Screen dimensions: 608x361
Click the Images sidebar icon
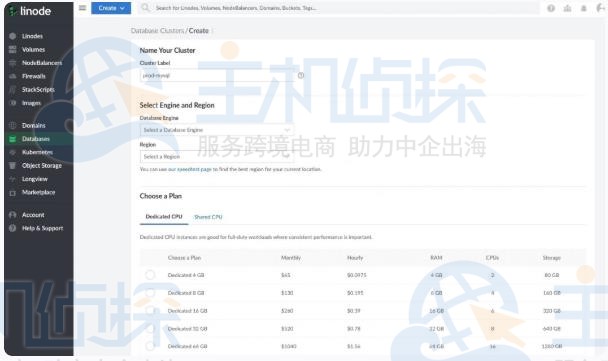[12, 103]
